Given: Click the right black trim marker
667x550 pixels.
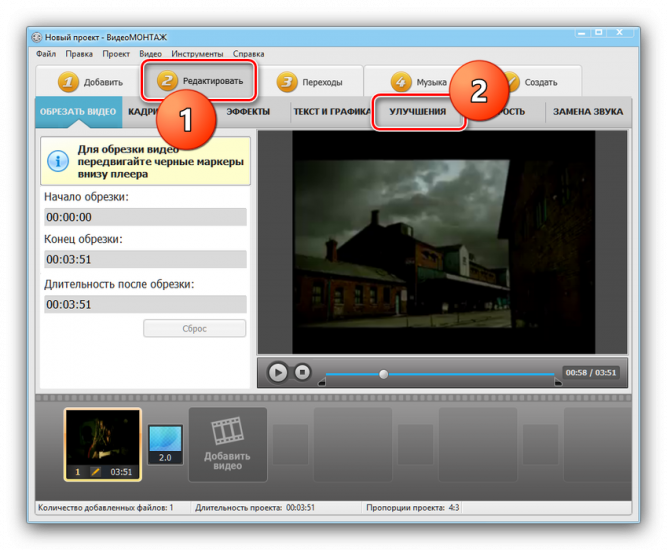Looking at the screenshot, I should pyautogui.click(x=557, y=381).
